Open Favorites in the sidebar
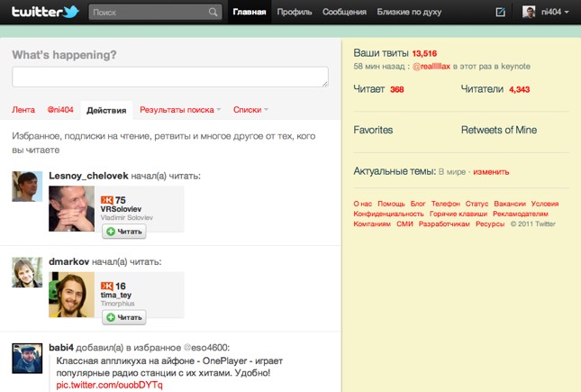Image resolution: width=581 pixels, height=392 pixels. pos(373,130)
